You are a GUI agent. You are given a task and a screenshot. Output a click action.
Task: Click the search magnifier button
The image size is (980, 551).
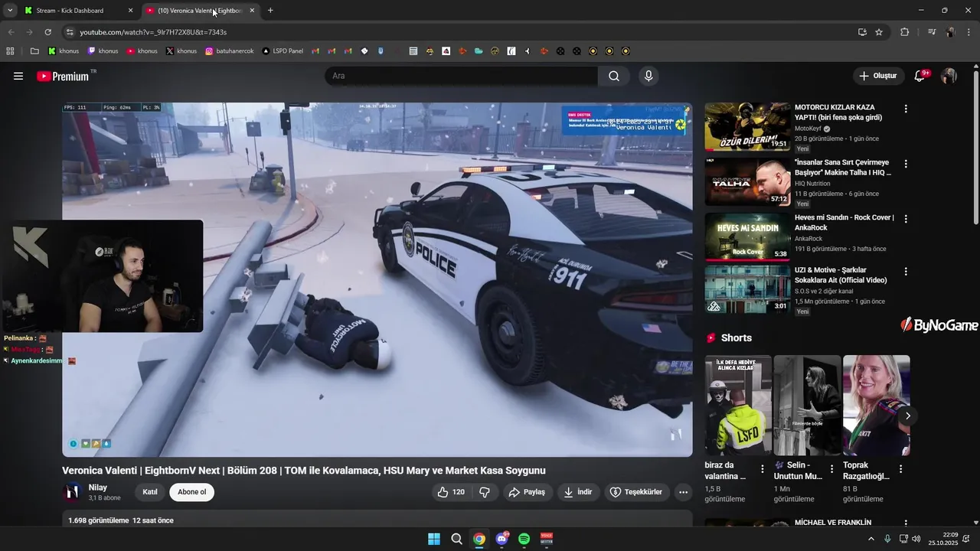point(614,76)
